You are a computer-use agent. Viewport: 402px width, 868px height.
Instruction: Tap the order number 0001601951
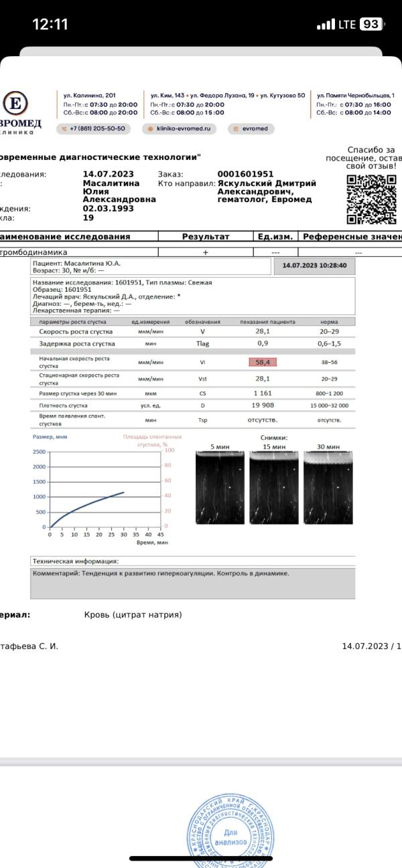(245, 175)
